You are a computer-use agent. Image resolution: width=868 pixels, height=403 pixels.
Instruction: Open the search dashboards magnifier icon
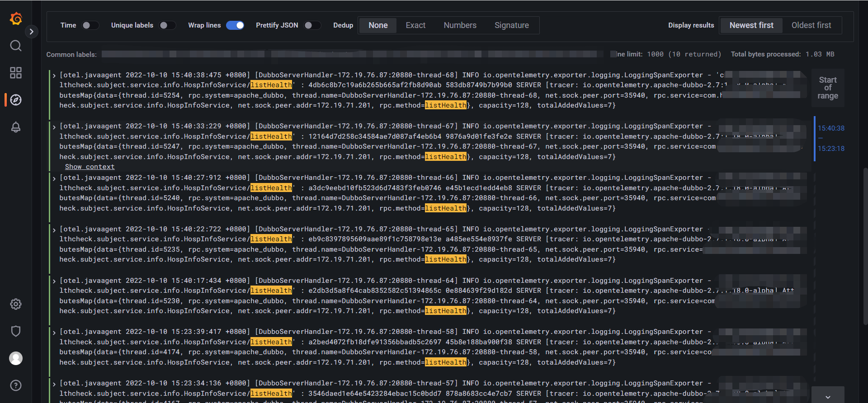pos(16,46)
